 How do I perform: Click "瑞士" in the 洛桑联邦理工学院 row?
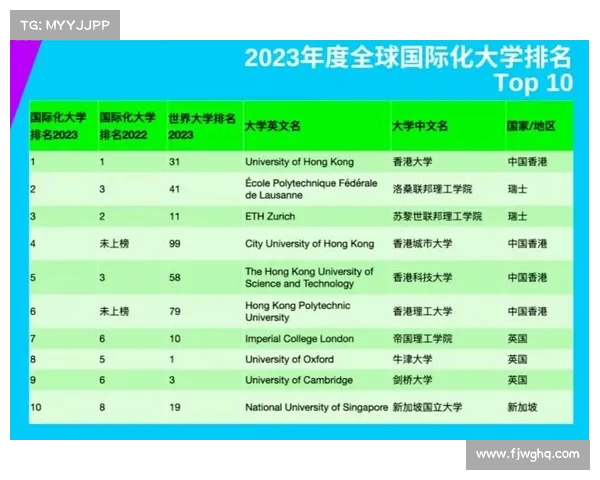point(517,189)
